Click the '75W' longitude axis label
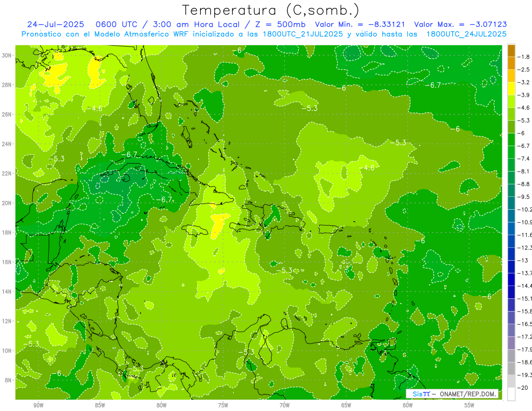The image size is (532, 411). point(223,405)
